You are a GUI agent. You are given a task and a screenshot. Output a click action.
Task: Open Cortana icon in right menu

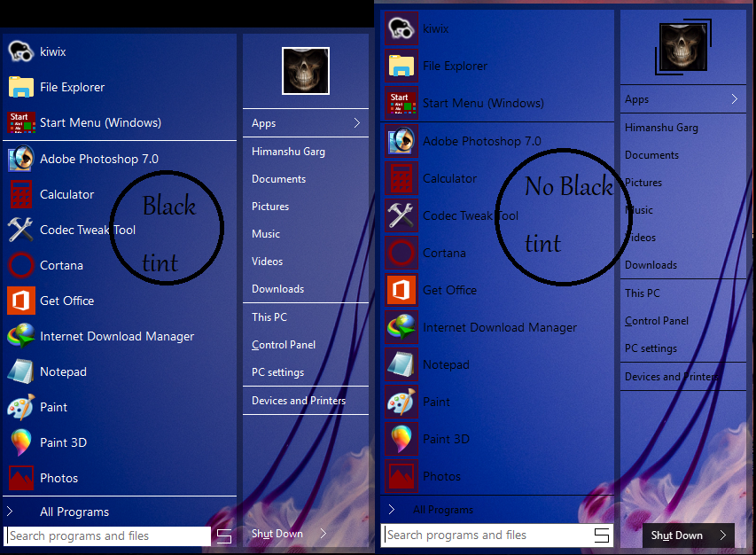401,253
